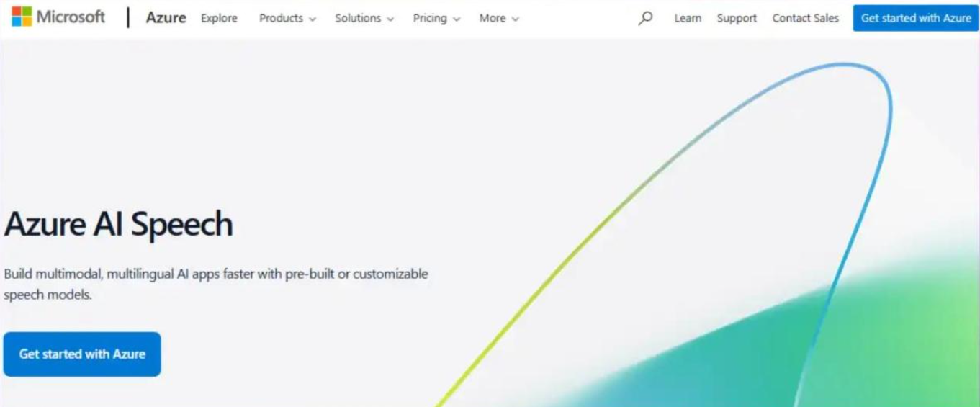The height and width of the screenshot is (407, 980).
Task: Expand the Pricing dropdown menu
Action: click(x=437, y=18)
